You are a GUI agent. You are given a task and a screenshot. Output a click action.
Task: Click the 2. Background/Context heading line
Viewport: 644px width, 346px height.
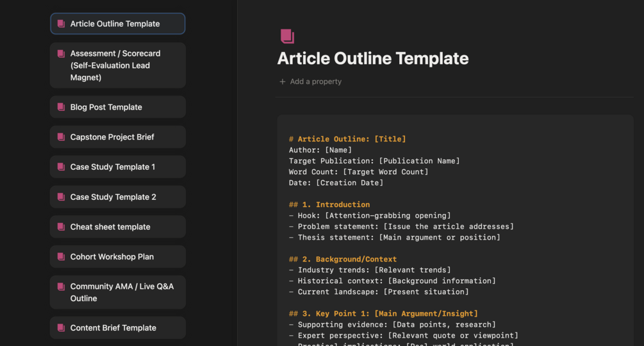pyautogui.click(x=343, y=259)
